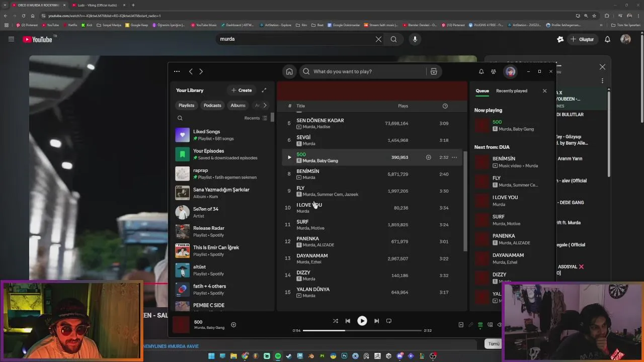This screenshot has height=362, width=644.
Task: Go forward in Spotify navigation
Action: (x=201, y=71)
